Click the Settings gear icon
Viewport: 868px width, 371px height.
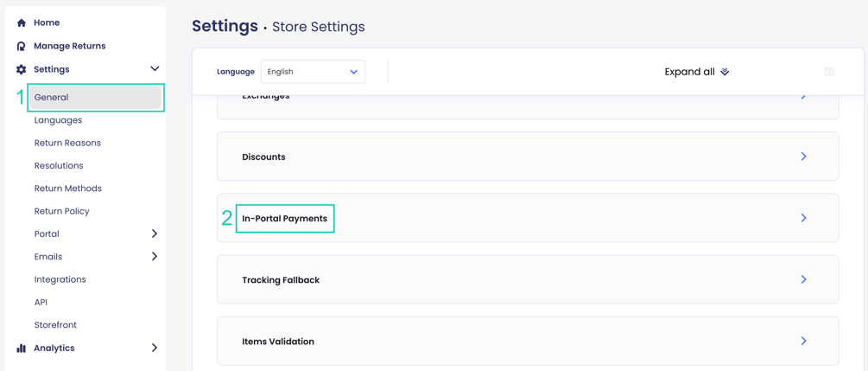(21, 69)
